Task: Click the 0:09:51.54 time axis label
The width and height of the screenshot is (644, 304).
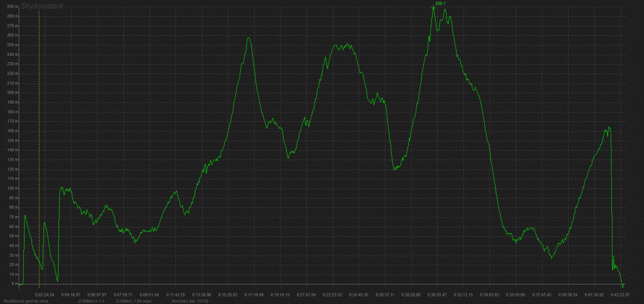Action: coord(149,293)
